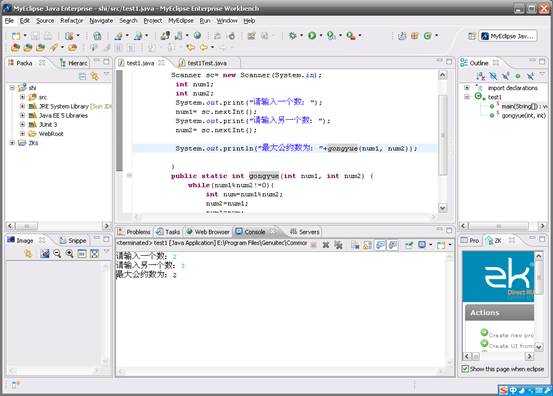Image resolution: width=553 pixels, height=396 pixels.
Task: Click the New file wizard icon
Action: [16, 36]
